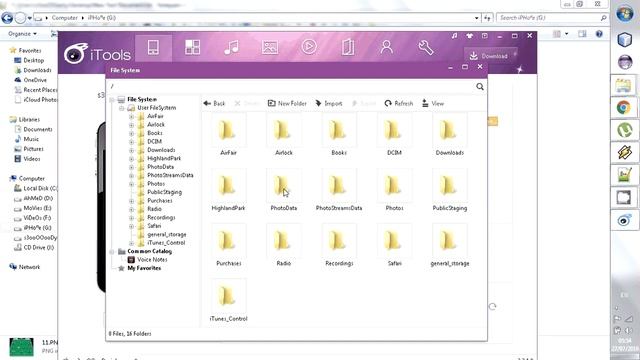Go Back in the File System toolbar
This screenshot has width=640, height=360.
point(214,104)
